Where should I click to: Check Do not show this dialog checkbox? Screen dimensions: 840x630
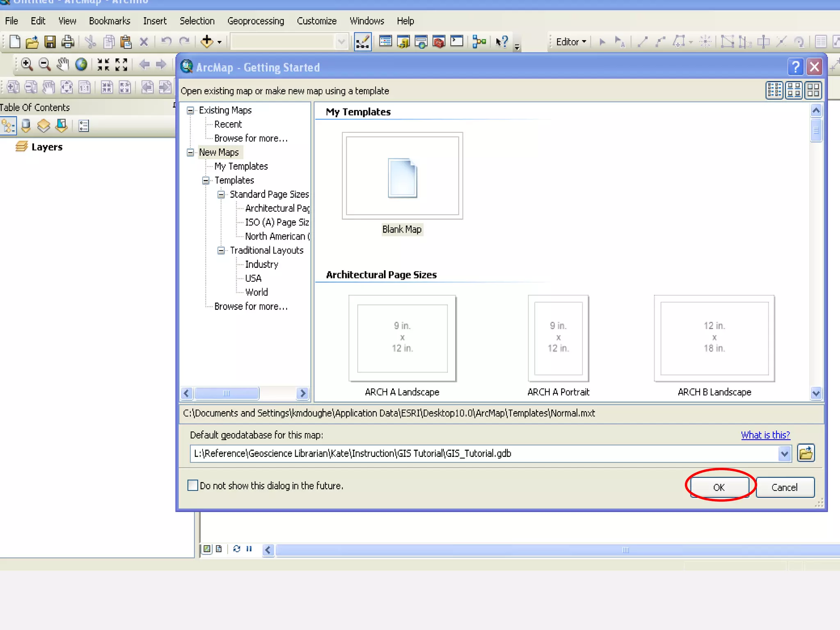(193, 486)
